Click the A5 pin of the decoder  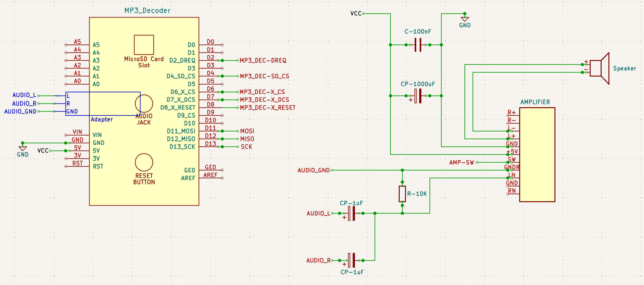(77, 44)
